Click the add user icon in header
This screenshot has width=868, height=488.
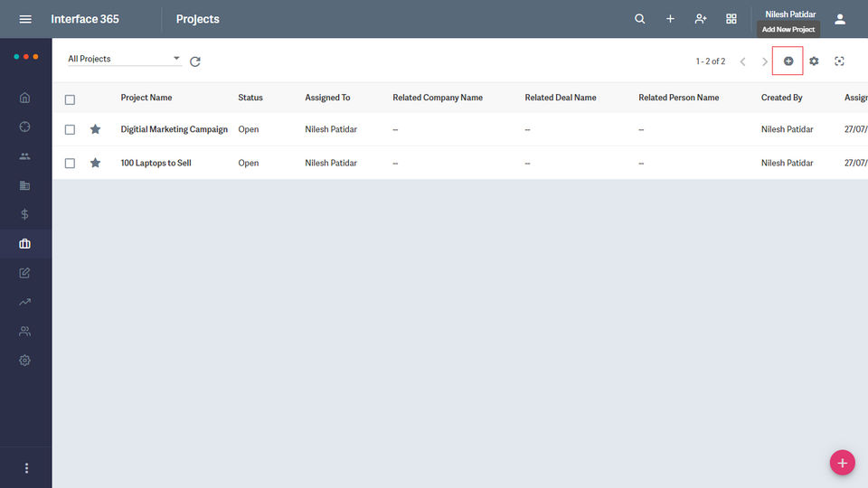tap(701, 19)
